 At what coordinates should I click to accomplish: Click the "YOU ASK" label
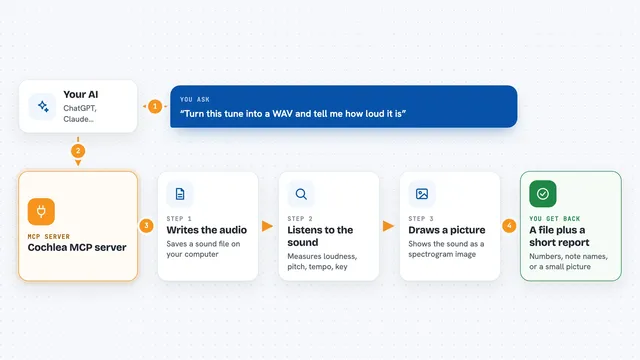195,100
